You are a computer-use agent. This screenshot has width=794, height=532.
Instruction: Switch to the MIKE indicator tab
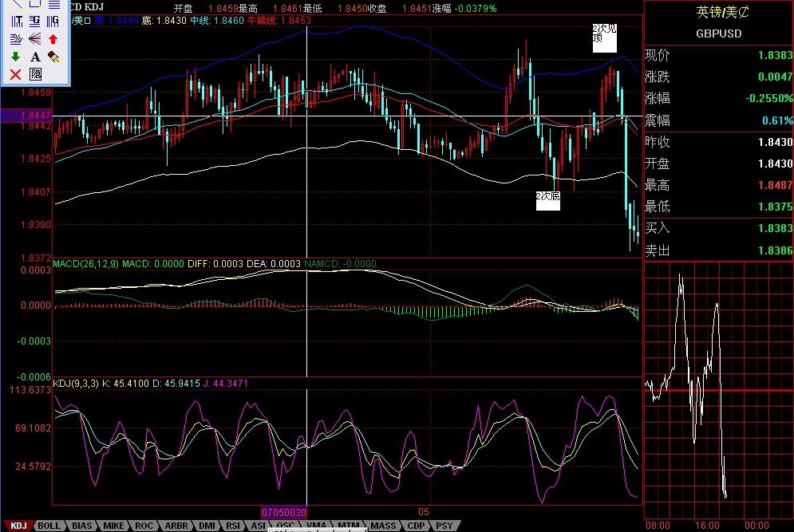(113, 526)
